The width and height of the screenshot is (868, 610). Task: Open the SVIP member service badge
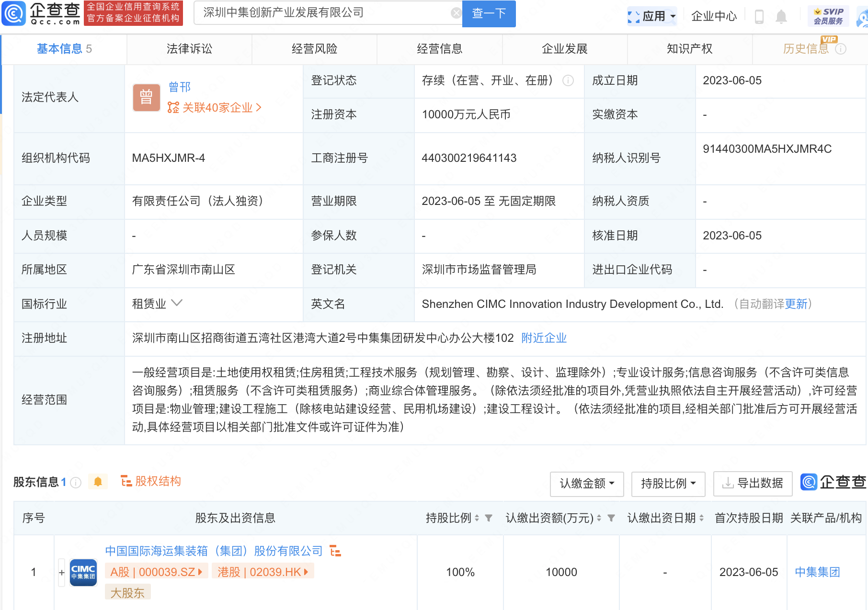(x=828, y=16)
